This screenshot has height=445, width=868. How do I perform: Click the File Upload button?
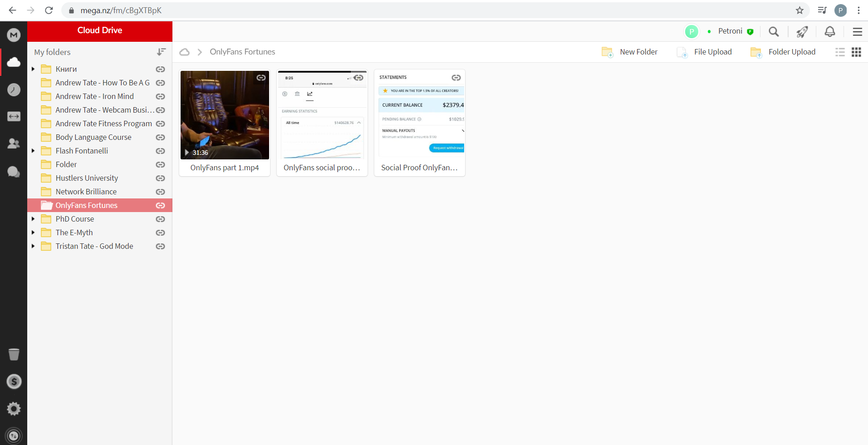tap(704, 52)
